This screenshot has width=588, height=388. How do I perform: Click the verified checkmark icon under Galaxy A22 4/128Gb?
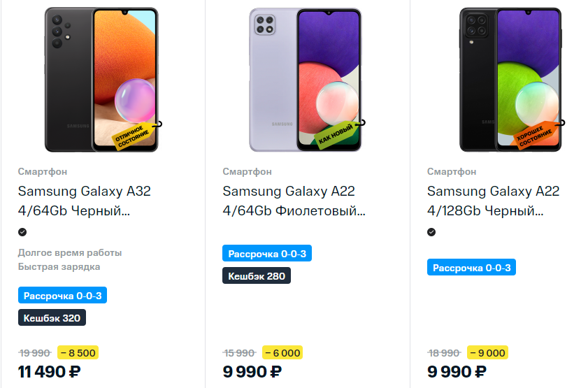point(431,232)
